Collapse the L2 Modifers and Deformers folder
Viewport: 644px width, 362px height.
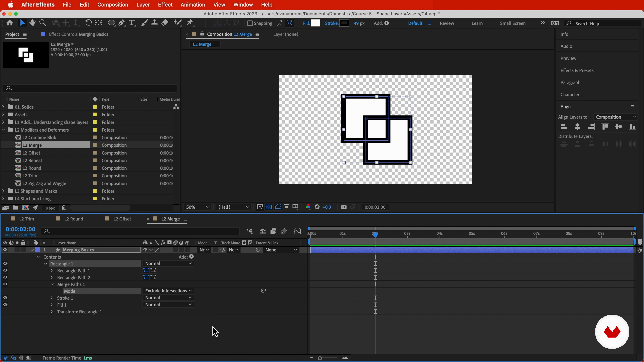click(x=4, y=130)
